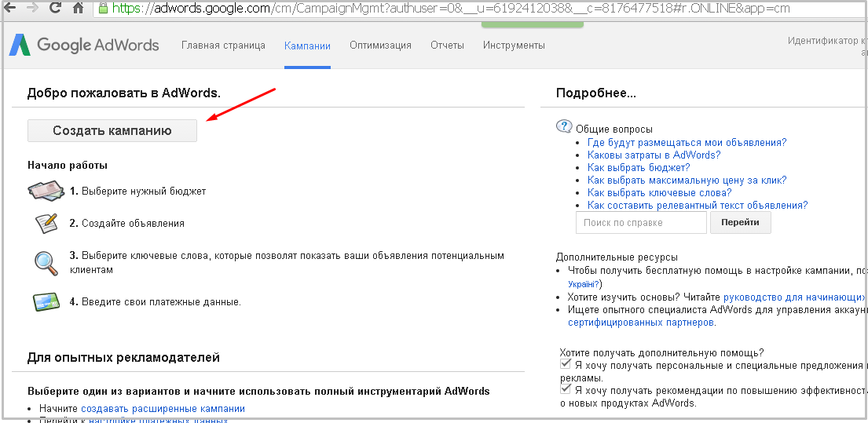
Task: Click the browser back arrow
Action: (9, 8)
